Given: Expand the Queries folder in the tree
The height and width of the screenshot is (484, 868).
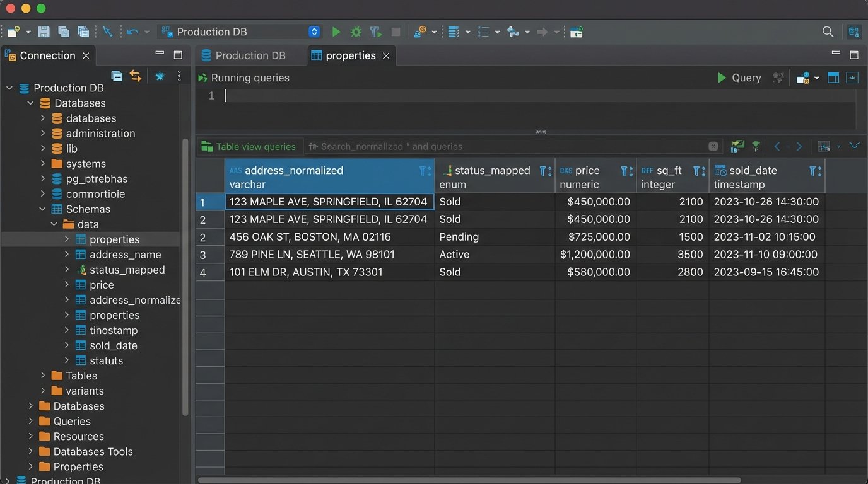Looking at the screenshot, I should pos(30,421).
